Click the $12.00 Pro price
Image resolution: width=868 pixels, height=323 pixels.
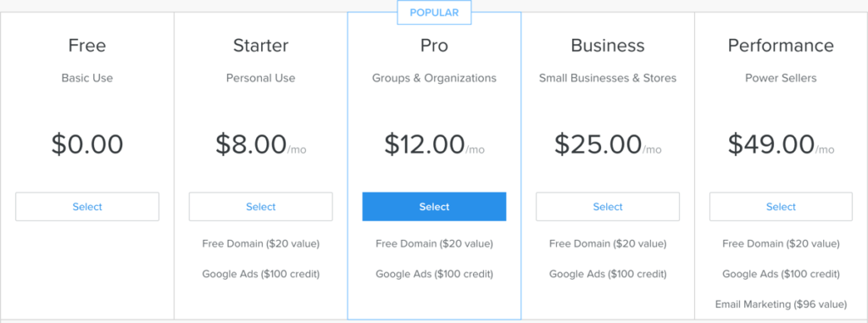425,144
